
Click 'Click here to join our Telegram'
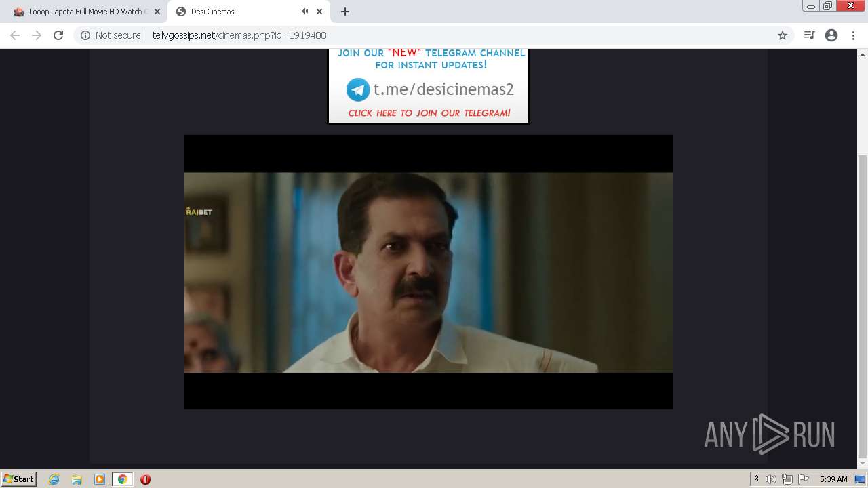(429, 113)
